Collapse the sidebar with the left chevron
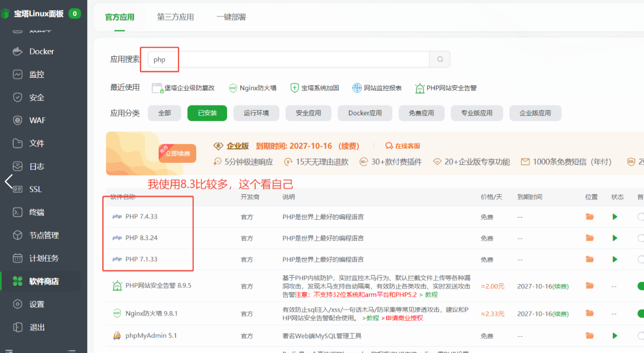 pyautogui.click(x=8, y=181)
